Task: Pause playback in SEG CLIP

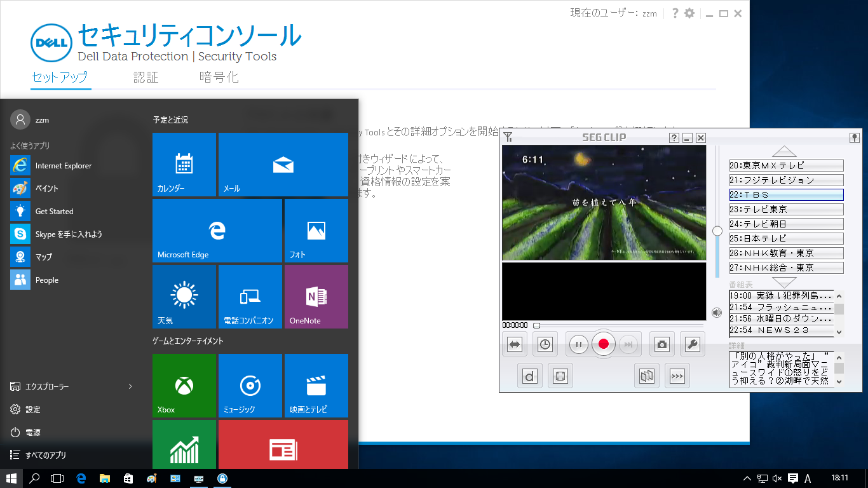Action: pyautogui.click(x=578, y=344)
